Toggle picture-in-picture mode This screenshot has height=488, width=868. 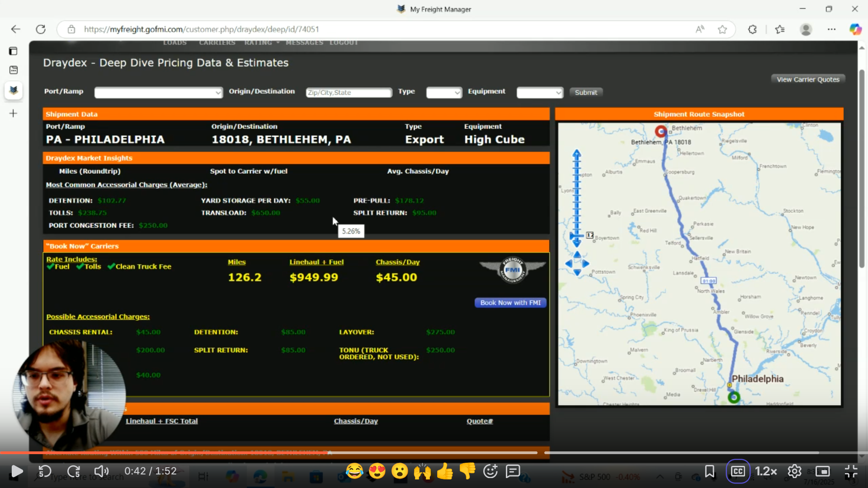point(822,471)
